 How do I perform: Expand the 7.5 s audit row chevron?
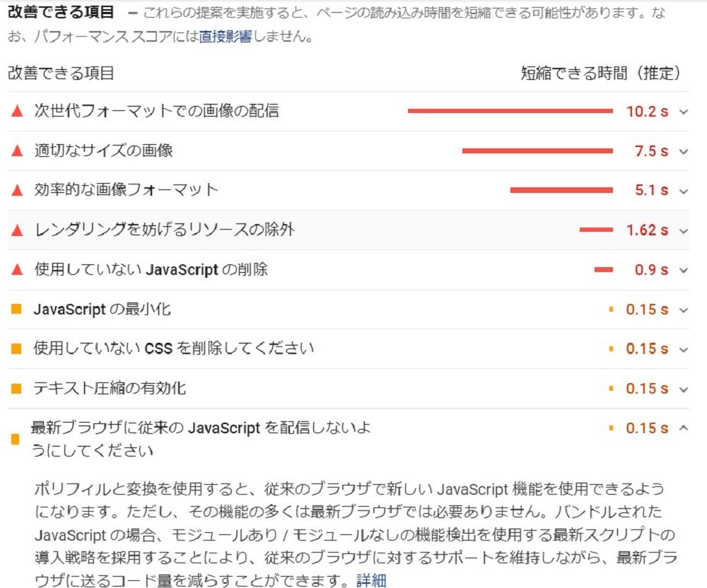tap(683, 151)
